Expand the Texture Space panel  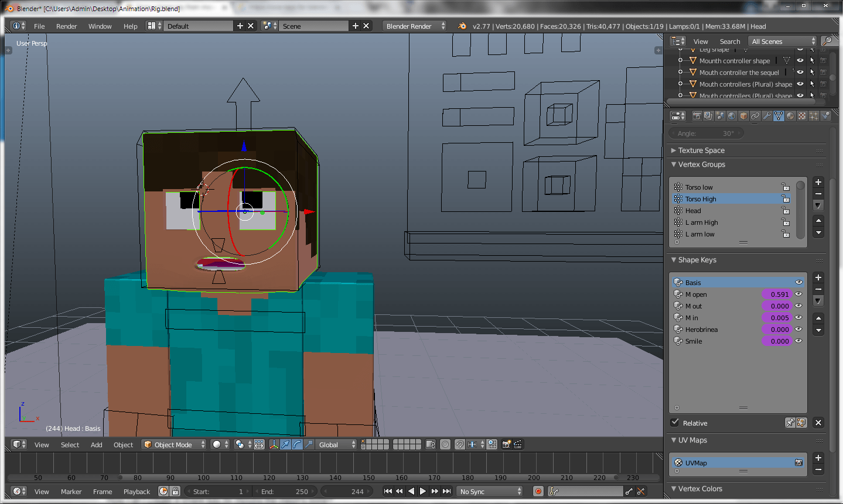(674, 150)
